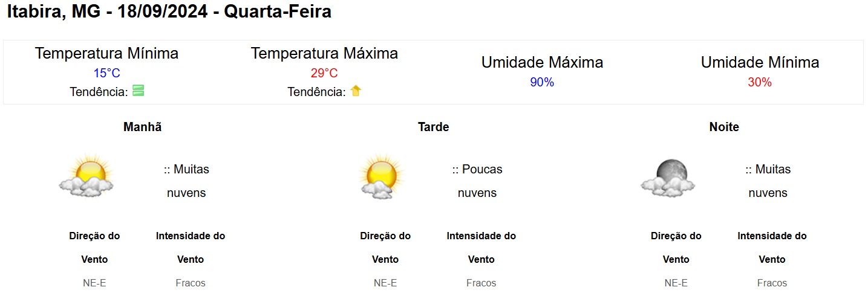Click the night Fracos wind intensity value
Viewport: 868px width, 293px height.
pos(772,283)
